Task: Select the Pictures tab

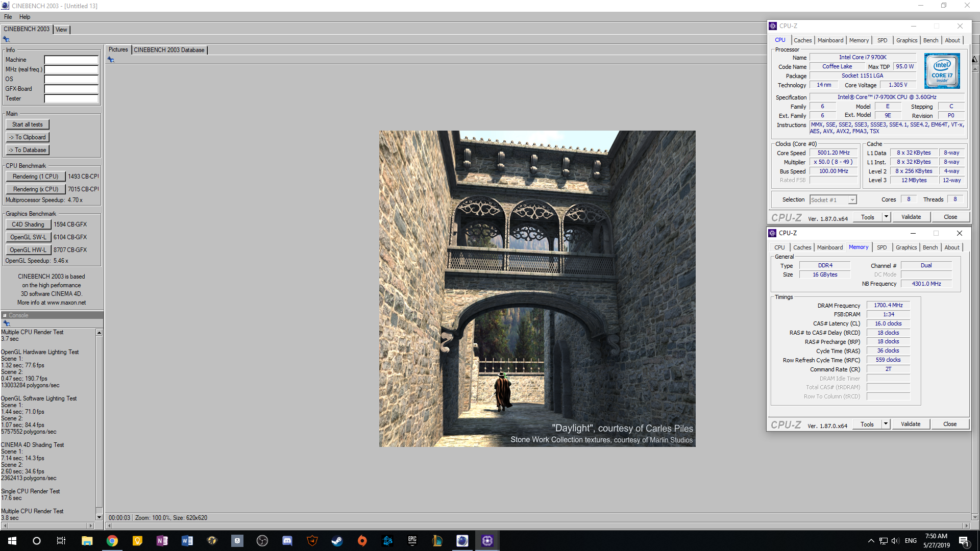Action: pos(118,49)
